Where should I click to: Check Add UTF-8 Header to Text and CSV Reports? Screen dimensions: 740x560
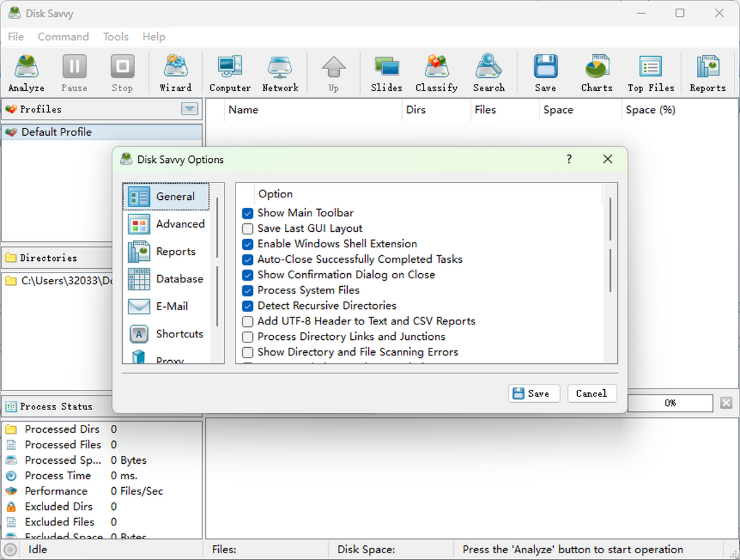[x=247, y=321]
